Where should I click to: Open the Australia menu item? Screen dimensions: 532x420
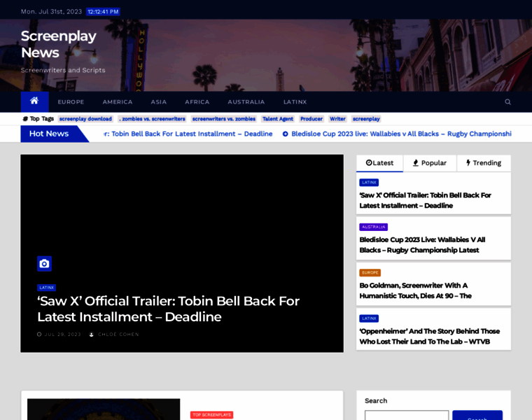pos(246,101)
